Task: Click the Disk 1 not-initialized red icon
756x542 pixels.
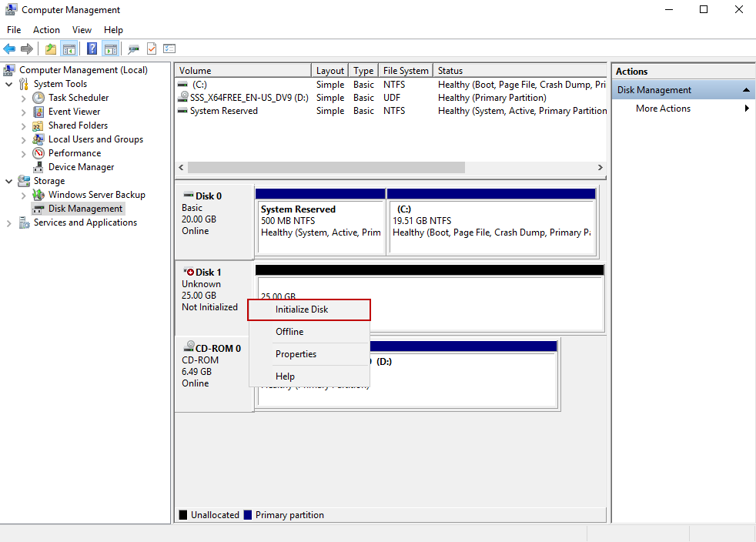Action: 189,272
